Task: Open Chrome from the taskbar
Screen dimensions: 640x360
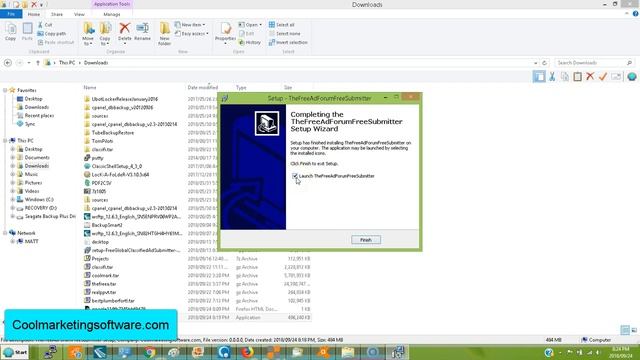Action: coord(149,352)
